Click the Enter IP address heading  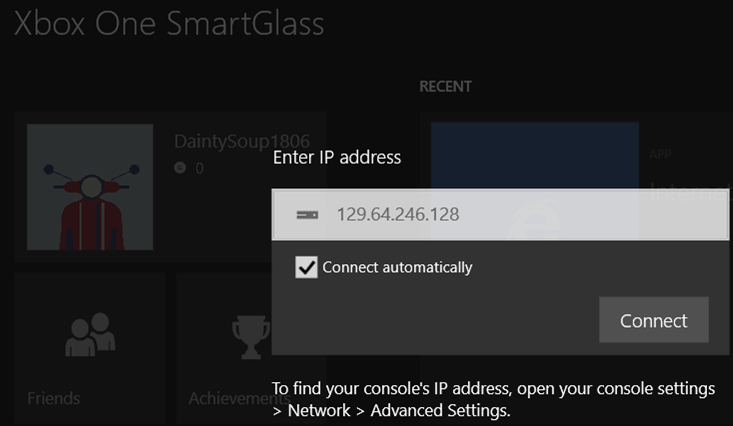pyautogui.click(x=337, y=158)
